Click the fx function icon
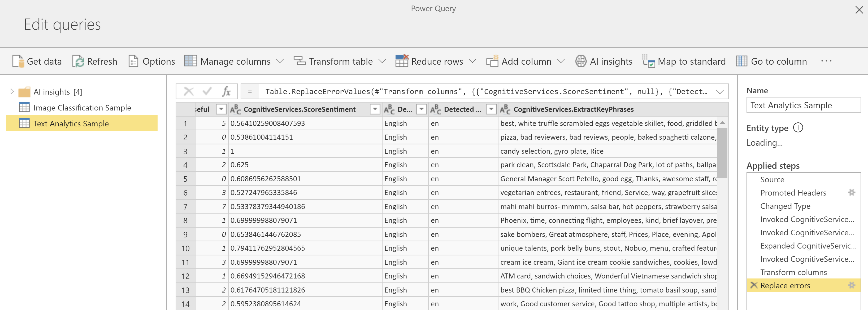 pos(227,91)
